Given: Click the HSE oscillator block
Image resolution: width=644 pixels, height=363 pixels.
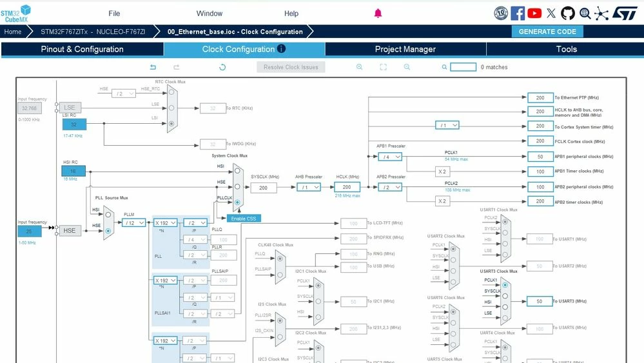Looking at the screenshot, I should coord(70,231).
